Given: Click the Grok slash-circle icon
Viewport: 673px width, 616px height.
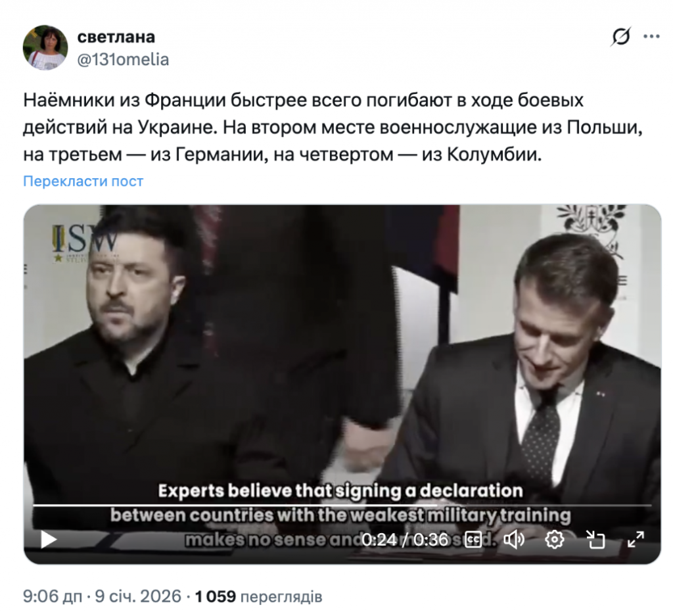Looking at the screenshot, I should [x=620, y=37].
